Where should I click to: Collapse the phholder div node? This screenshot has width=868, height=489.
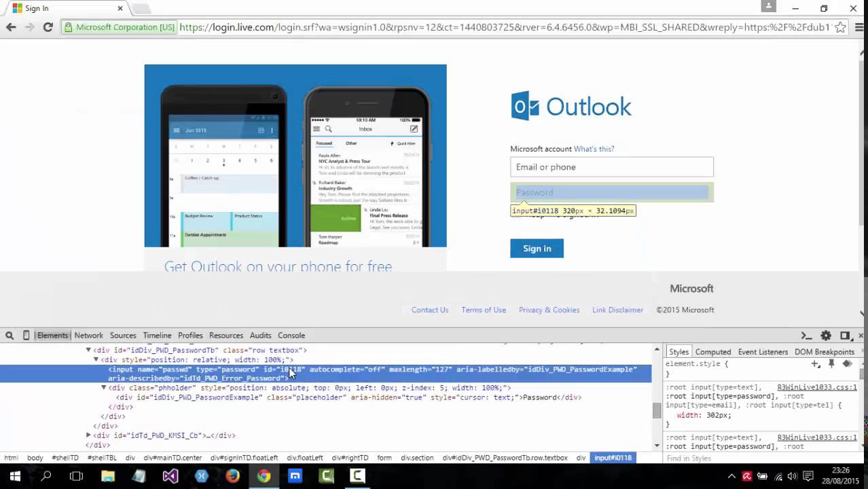[103, 388]
